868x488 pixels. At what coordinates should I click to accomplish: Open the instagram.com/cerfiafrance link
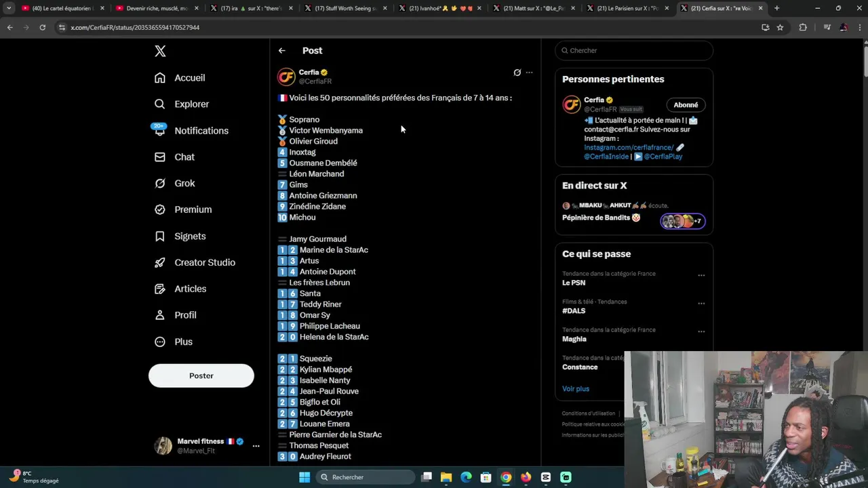point(629,148)
